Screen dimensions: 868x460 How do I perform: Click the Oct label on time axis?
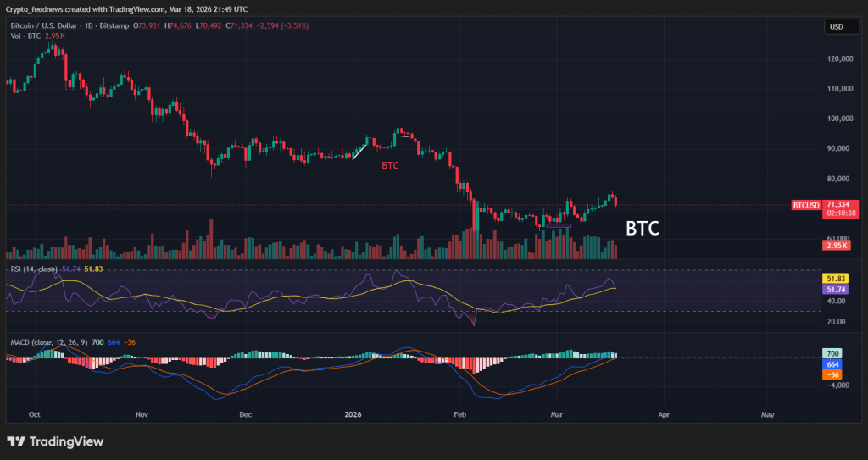pyautogui.click(x=34, y=415)
